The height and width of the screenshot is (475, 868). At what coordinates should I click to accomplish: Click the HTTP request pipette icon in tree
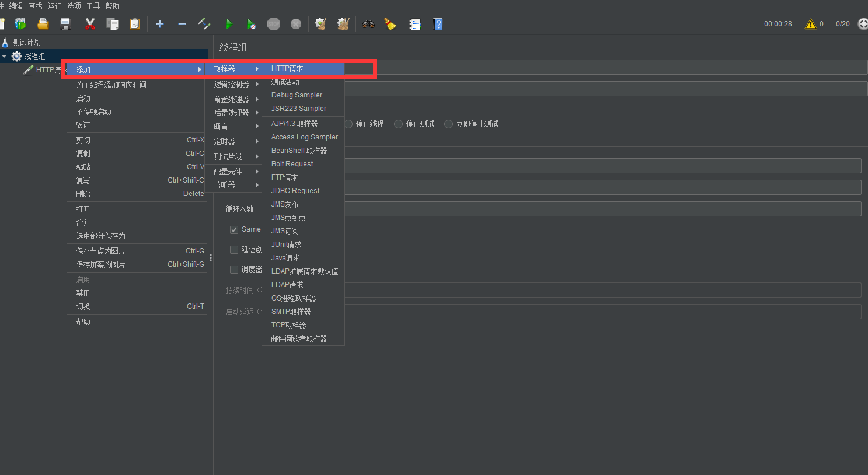28,69
